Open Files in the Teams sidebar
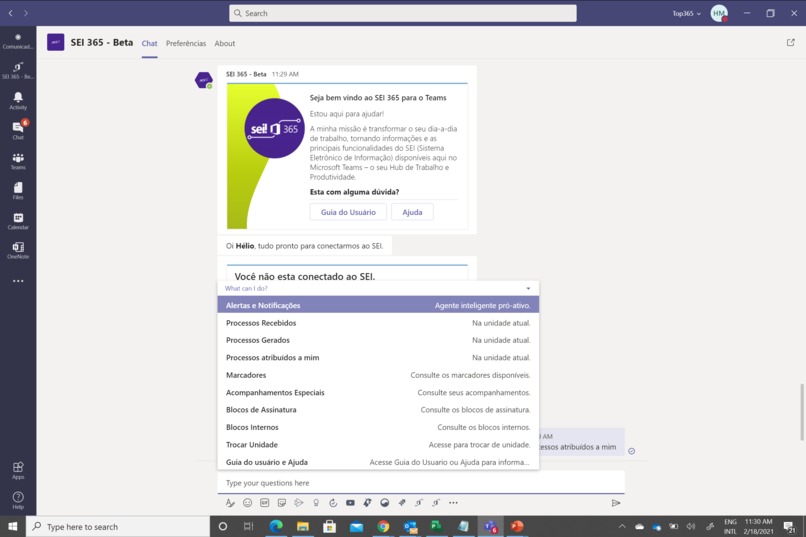 [x=18, y=191]
